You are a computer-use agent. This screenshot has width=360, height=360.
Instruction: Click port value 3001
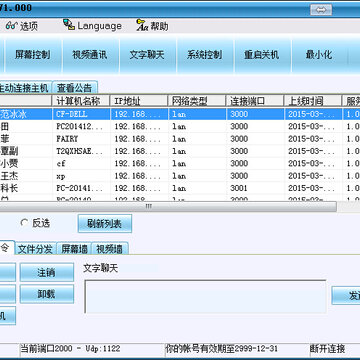coord(239,188)
